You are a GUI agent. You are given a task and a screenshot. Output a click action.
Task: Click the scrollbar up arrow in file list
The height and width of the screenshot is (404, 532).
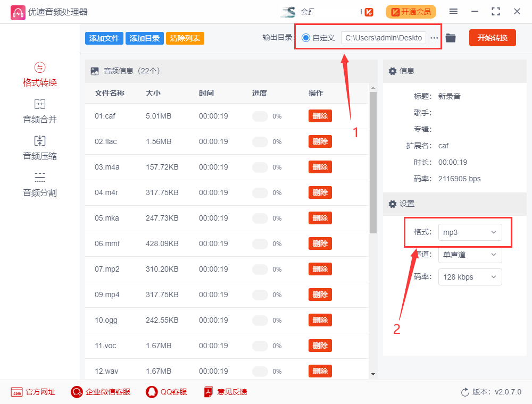pos(373,88)
